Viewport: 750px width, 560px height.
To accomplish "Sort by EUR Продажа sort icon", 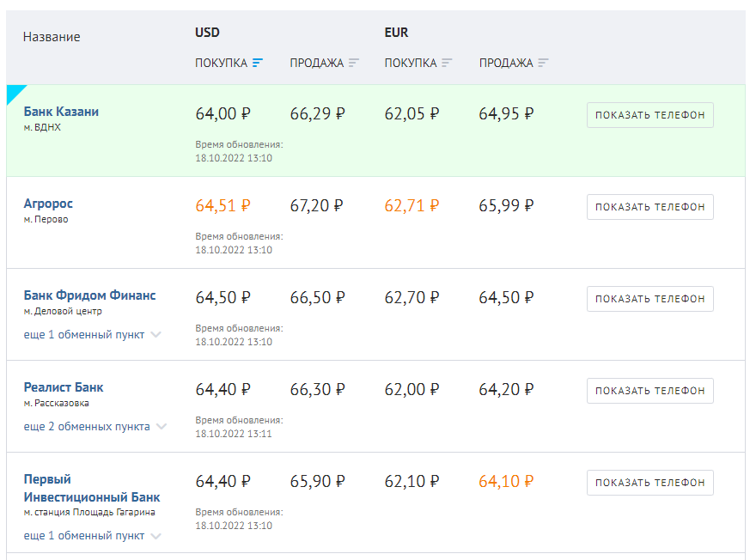I will coord(543,63).
